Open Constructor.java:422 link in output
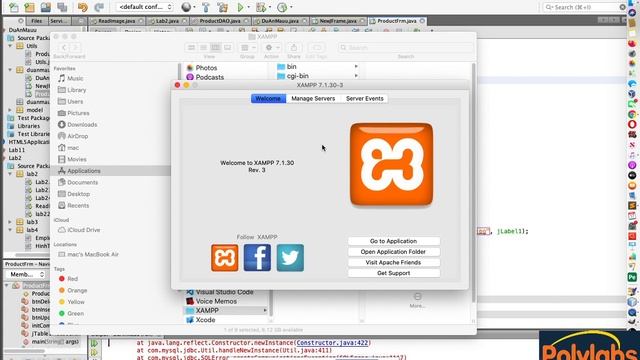 pyautogui.click(x=333, y=343)
